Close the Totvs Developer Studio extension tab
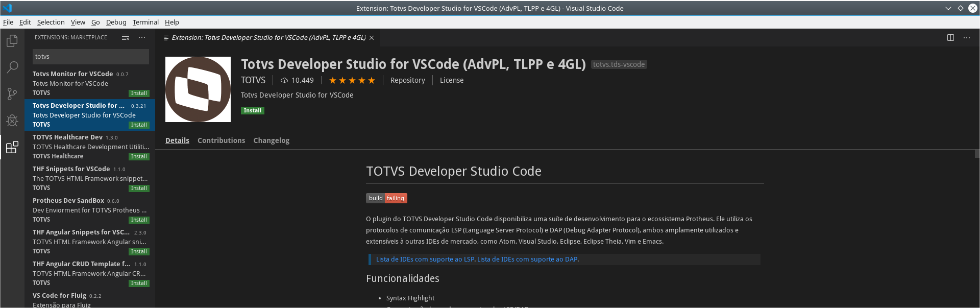This screenshot has height=308, width=980. [x=372, y=38]
